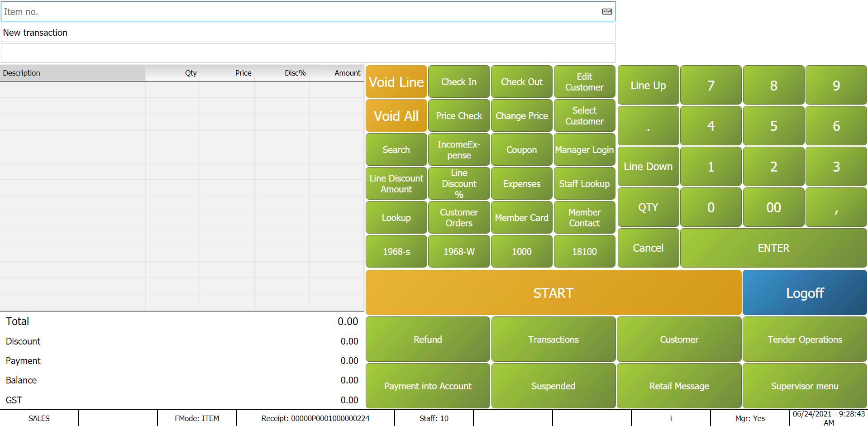This screenshot has height=426, width=868.
Task: Click the Item no. input field
Action: (299, 12)
